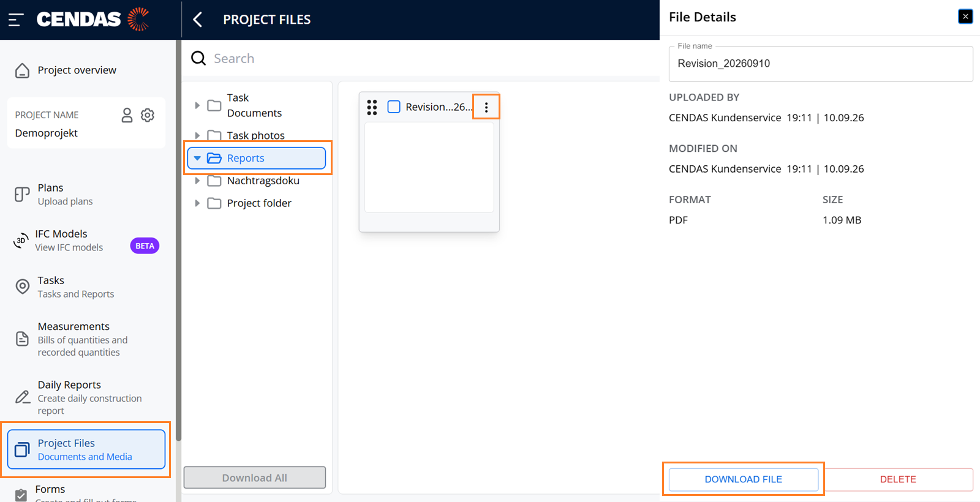Click the DOWNLOAD FILE button

744,479
